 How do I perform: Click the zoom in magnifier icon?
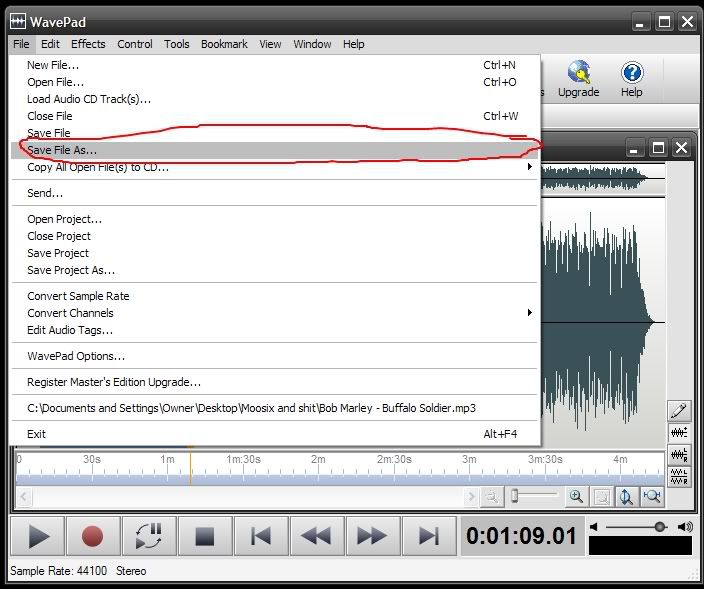click(x=576, y=497)
